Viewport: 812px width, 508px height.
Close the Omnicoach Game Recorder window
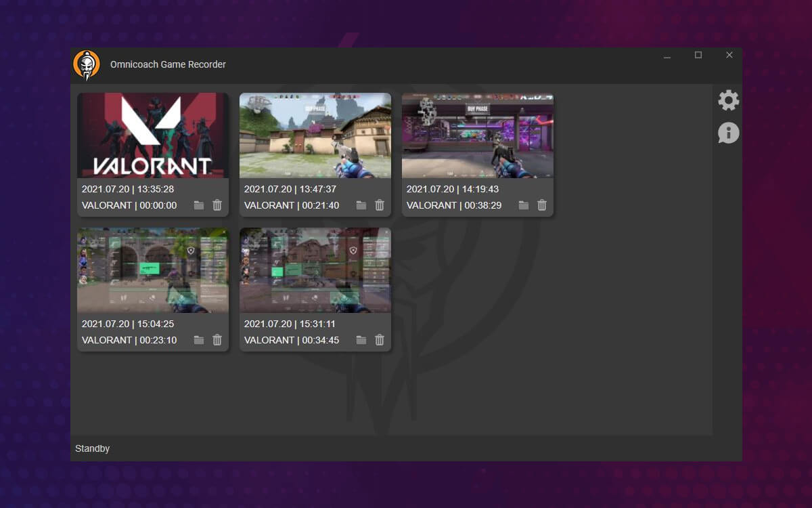pos(729,56)
